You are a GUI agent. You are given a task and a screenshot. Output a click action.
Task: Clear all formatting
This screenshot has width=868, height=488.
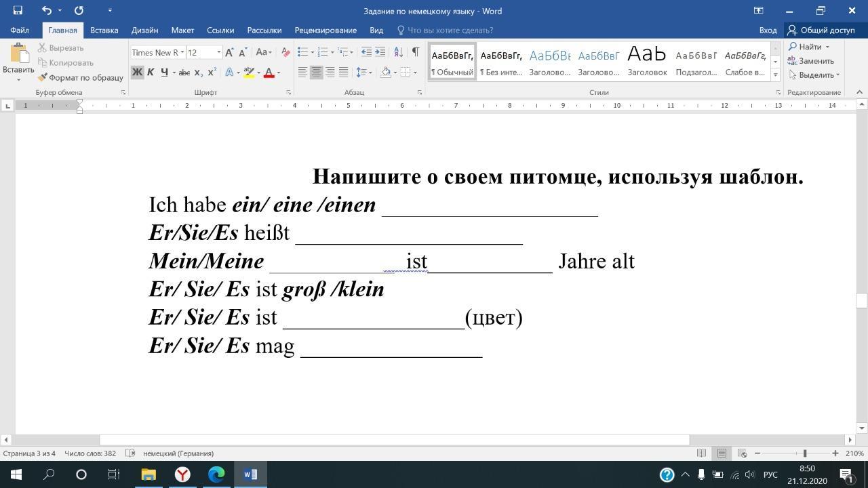point(285,52)
